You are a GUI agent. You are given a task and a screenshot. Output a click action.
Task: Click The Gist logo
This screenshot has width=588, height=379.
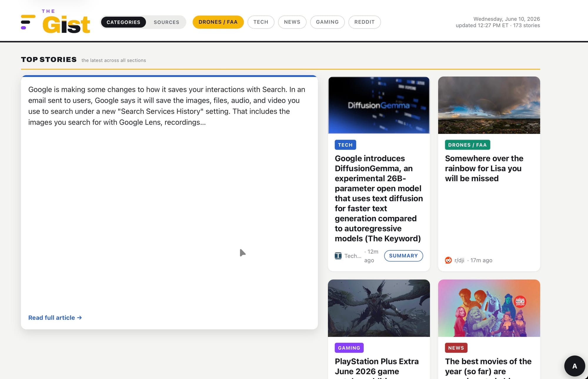point(56,21)
